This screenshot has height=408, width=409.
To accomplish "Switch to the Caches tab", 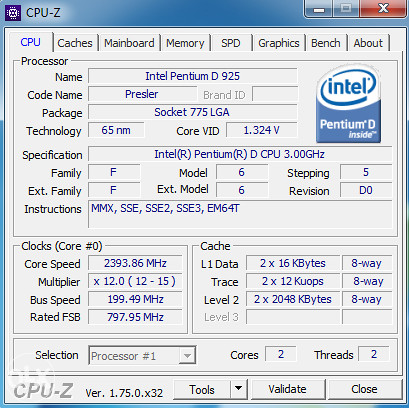I will (x=75, y=43).
